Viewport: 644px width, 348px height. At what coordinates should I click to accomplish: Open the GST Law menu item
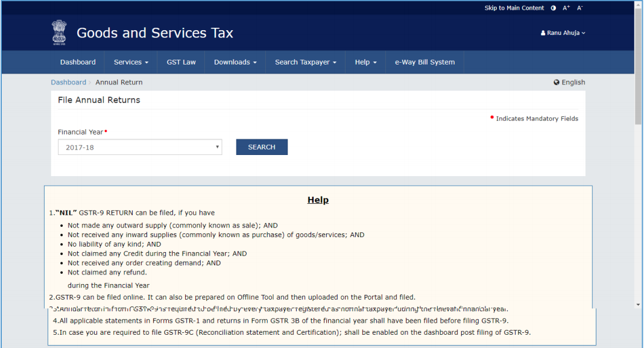tap(181, 62)
